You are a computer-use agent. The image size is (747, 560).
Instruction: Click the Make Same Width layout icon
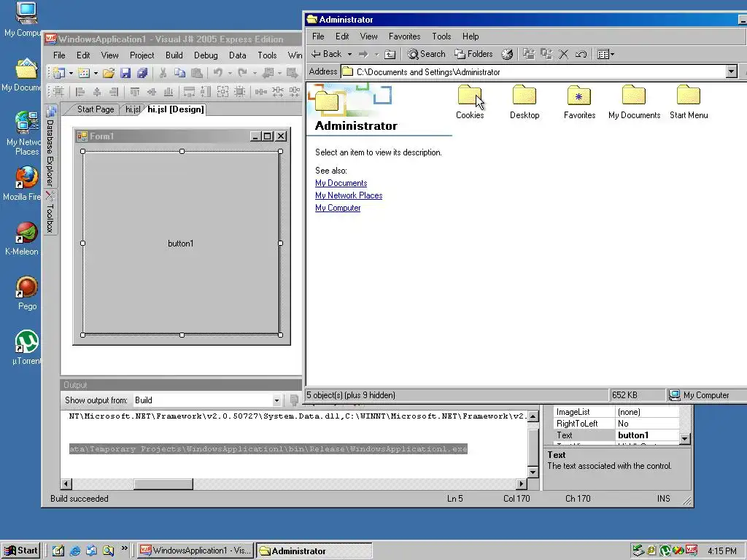click(189, 91)
